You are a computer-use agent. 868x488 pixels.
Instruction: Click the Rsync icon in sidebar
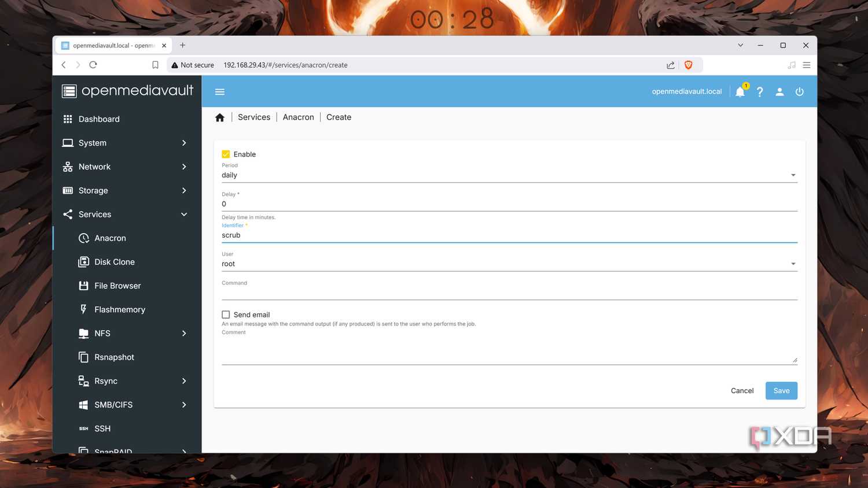click(x=84, y=381)
